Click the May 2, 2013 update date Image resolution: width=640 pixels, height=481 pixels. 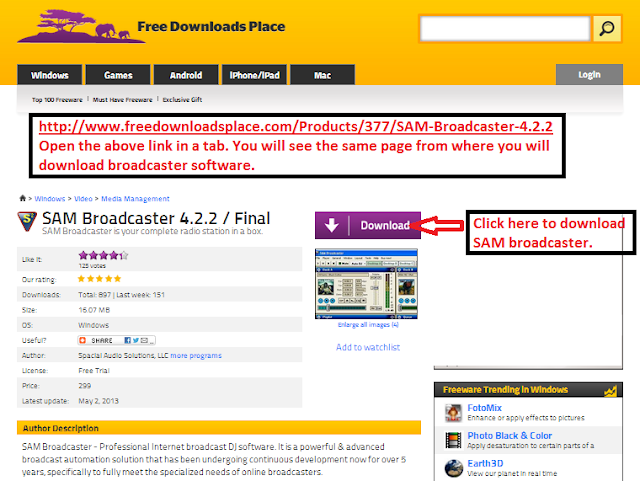(x=98, y=401)
